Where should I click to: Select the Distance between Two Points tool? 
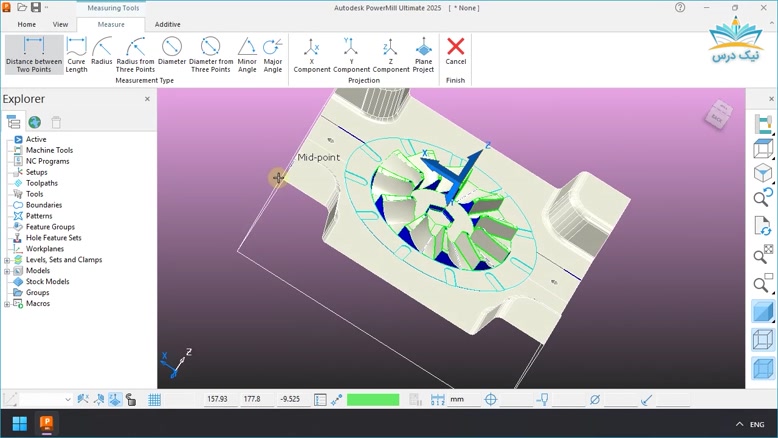(x=34, y=55)
